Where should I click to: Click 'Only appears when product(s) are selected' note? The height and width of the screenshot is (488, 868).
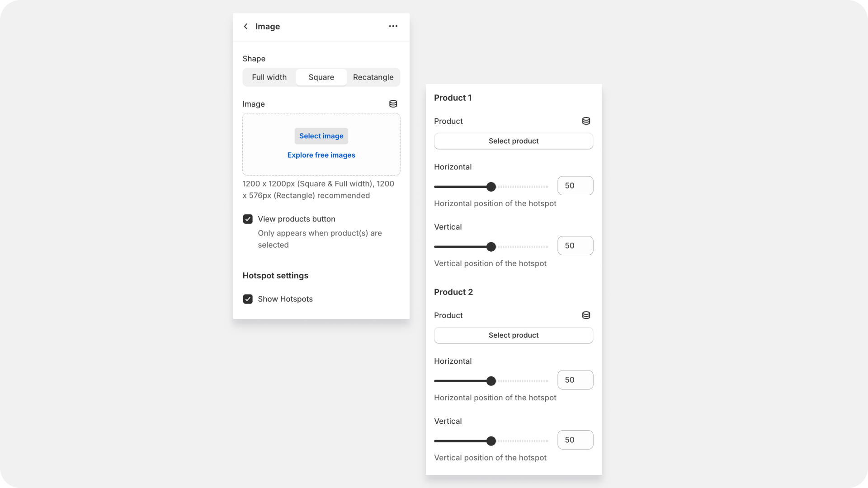coord(320,239)
